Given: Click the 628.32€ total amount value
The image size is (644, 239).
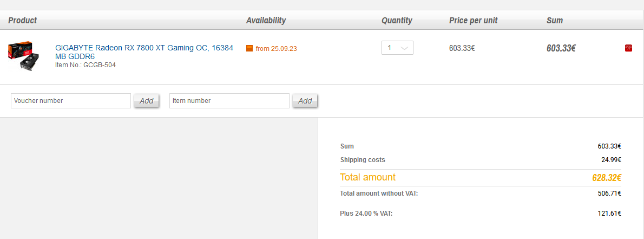Looking at the screenshot, I should coord(607,178).
